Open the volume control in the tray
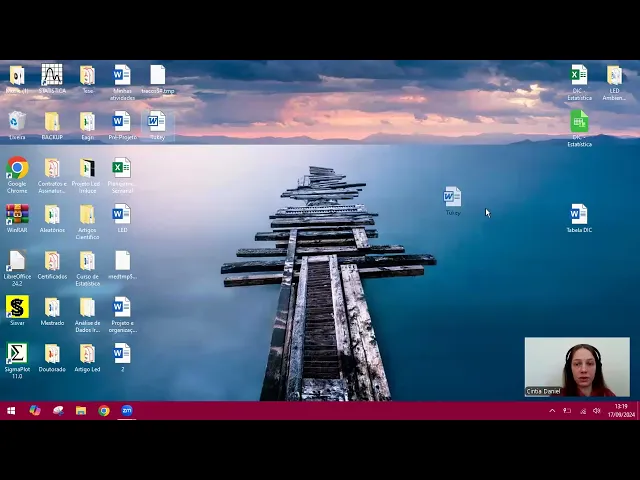This screenshot has height=480, width=640. (596, 411)
